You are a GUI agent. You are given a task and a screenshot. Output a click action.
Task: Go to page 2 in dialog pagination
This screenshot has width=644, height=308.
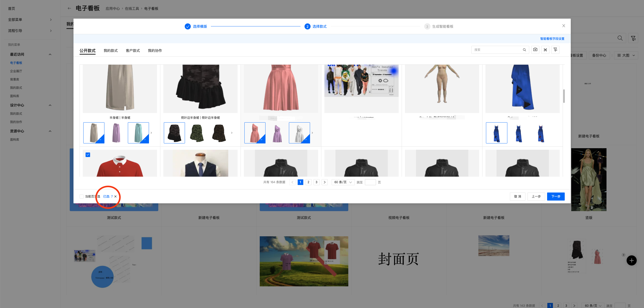click(308, 182)
